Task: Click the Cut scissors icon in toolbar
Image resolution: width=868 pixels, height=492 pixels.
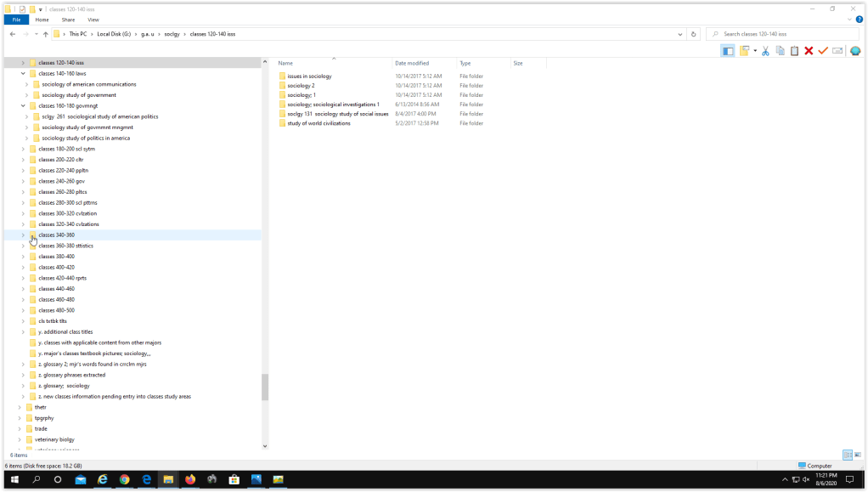Action: pyautogui.click(x=765, y=51)
